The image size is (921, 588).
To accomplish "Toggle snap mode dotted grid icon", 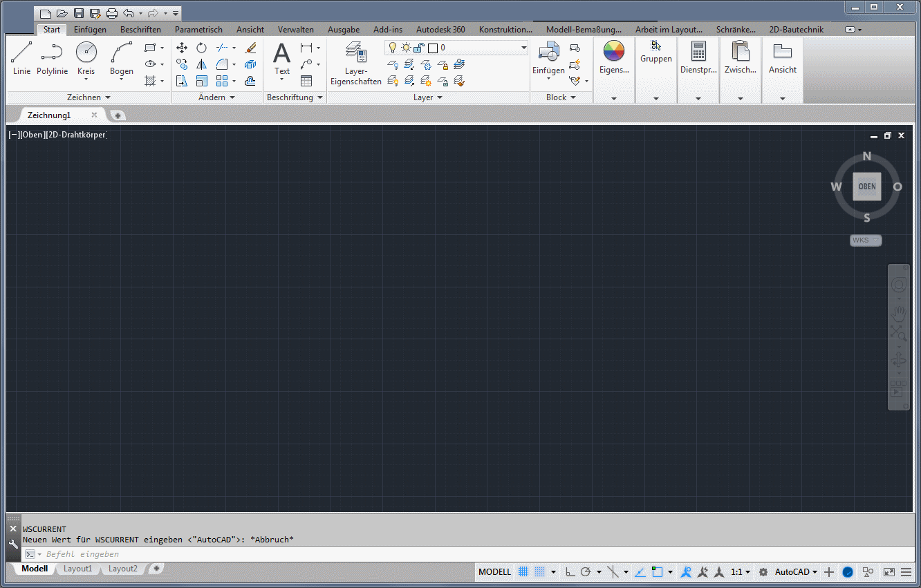I will (540, 572).
